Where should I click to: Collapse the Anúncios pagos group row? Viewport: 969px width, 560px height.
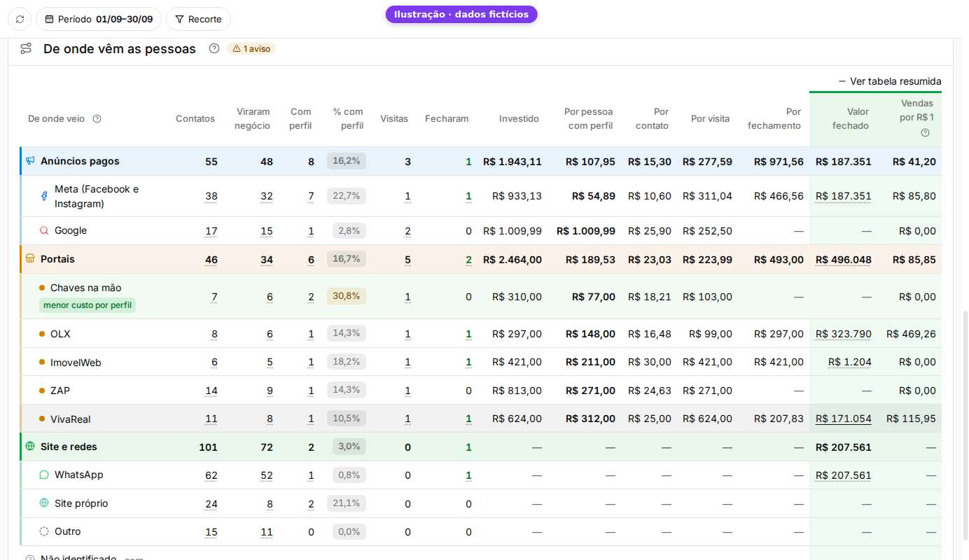pos(480,161)
